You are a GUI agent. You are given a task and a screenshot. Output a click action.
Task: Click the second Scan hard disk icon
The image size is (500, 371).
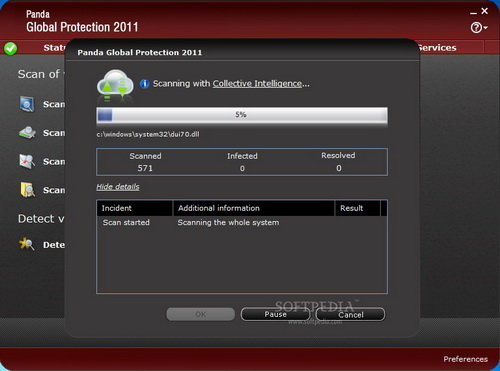(27, 132)
